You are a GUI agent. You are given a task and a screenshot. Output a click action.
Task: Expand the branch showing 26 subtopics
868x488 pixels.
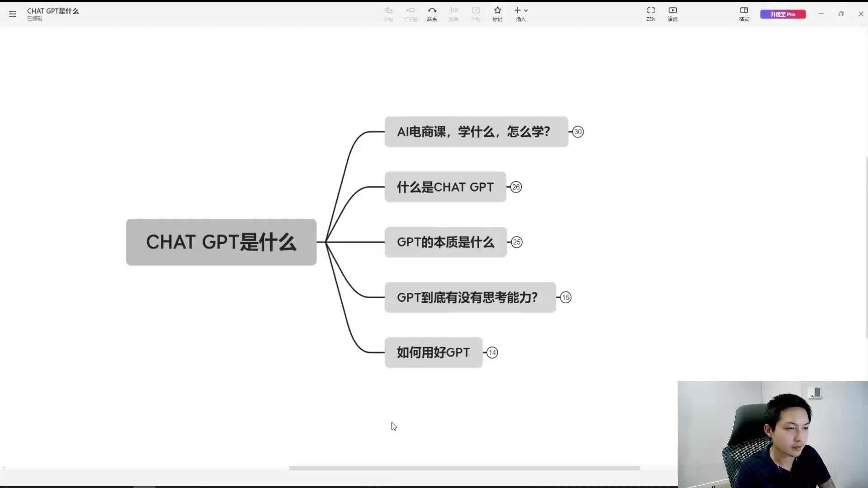516,187
